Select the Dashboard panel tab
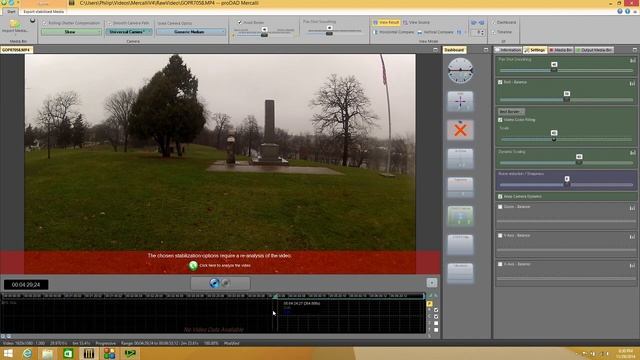 click(454, 50)
